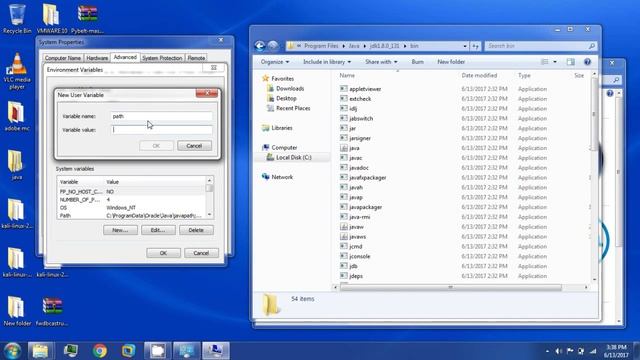The height and width of the screenshot is (360, 640).
Task: Open Explorer help question mark icon
Action: [x=587, y=62]
